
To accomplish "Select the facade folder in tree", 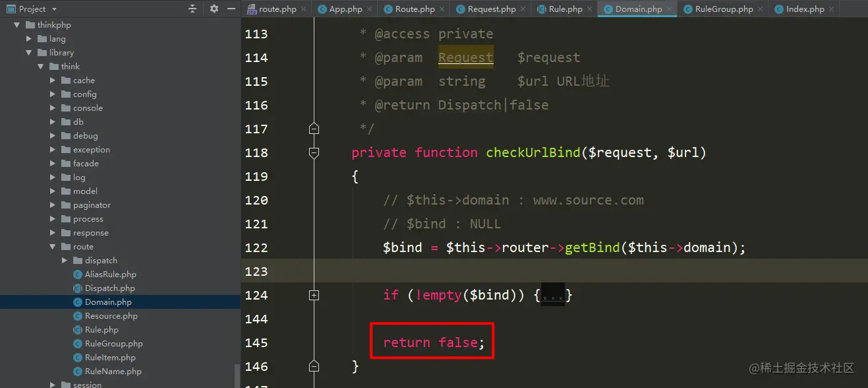I will click(x=86, y=164).
